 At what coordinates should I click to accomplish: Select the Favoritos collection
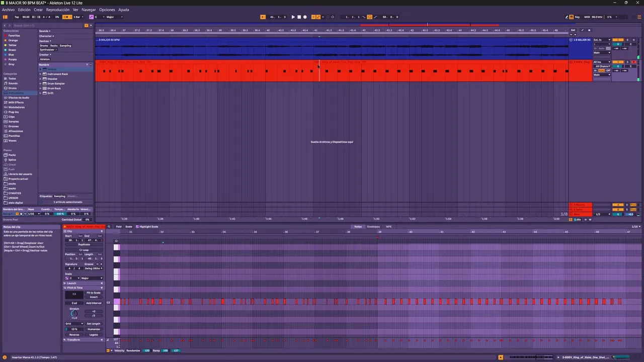pos(14,36)
